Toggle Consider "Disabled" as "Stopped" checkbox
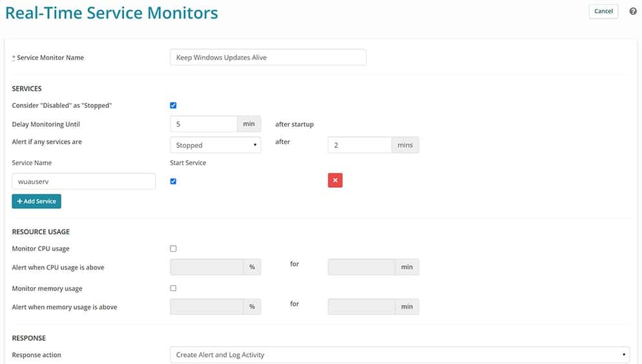This screenshot has height=364, width=642. [x=173, y=105]
